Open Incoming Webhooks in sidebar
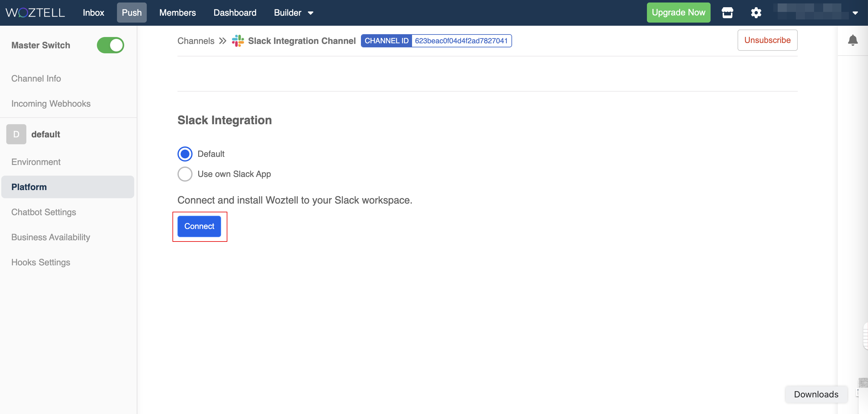Image resolution: width=868 pixels, height=414 pixels. coord(51,103)
